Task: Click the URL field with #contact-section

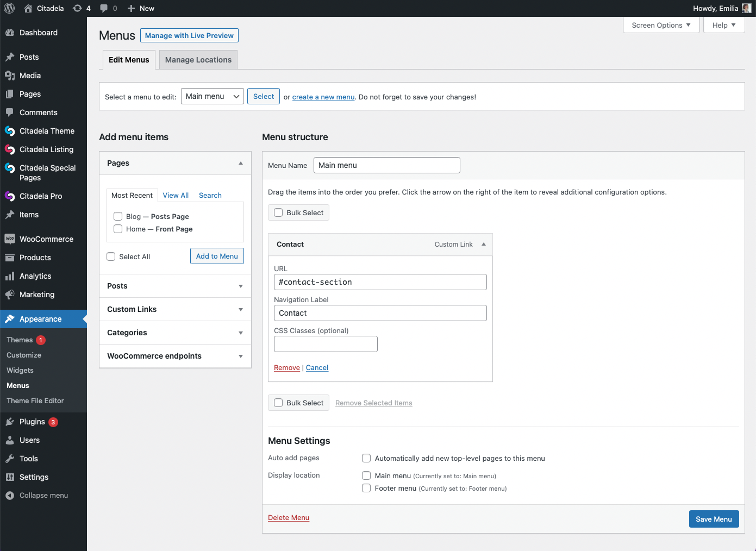Action: pyautogui.click(x=380, y=282)
